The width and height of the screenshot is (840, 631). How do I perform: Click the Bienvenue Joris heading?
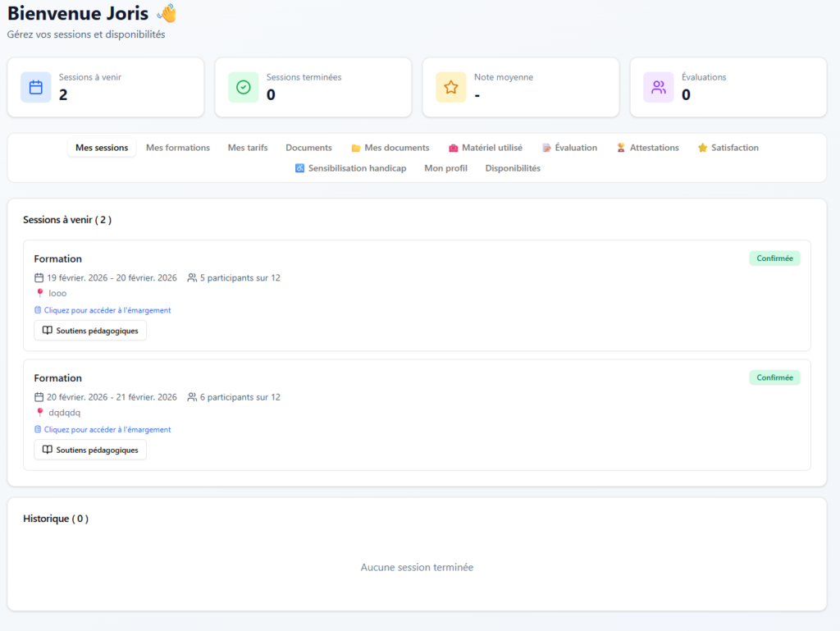pos(78,13)
